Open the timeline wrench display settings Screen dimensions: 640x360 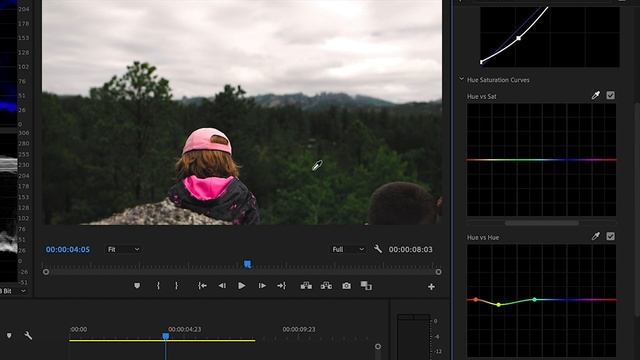pos(28,336)
